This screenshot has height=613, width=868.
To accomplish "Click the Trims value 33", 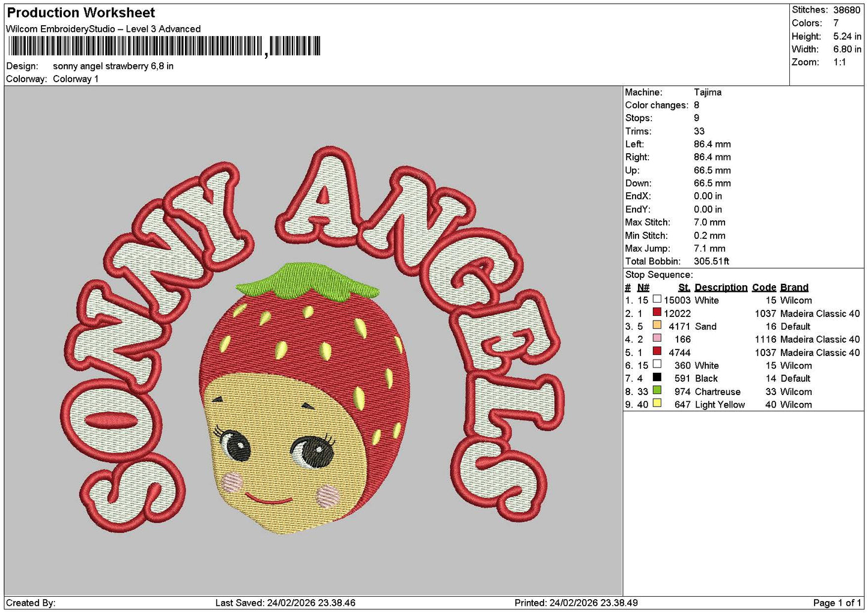I will tap(699, 131).
